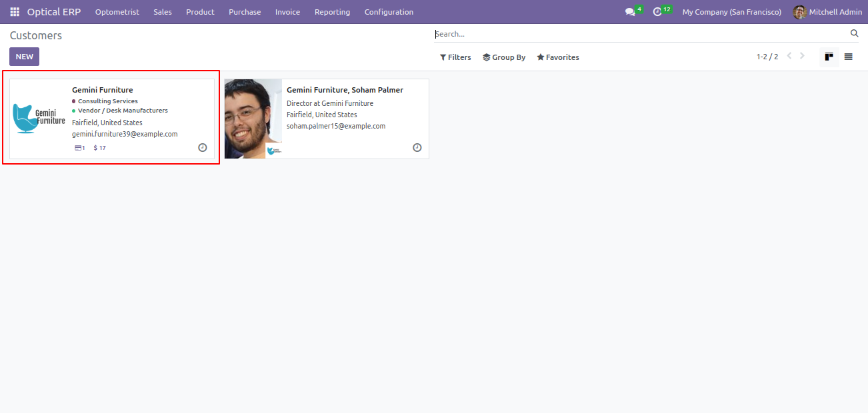Open the conversations chat icon
Screen dimensions: 868x413
tap(630, 12)
